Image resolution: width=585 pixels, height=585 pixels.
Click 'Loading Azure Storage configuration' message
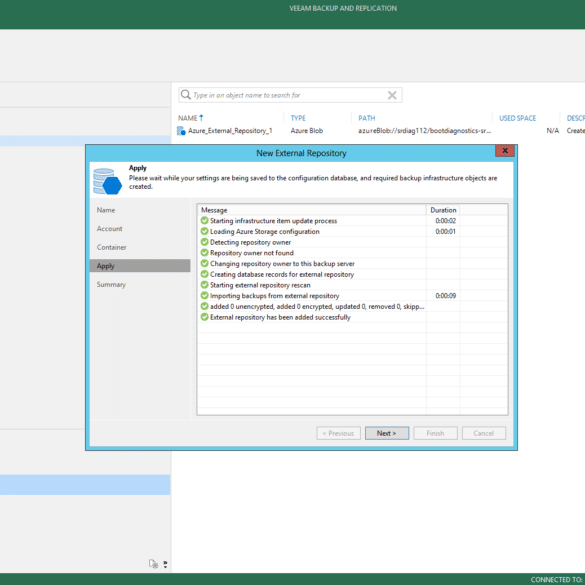pos(265,232)
